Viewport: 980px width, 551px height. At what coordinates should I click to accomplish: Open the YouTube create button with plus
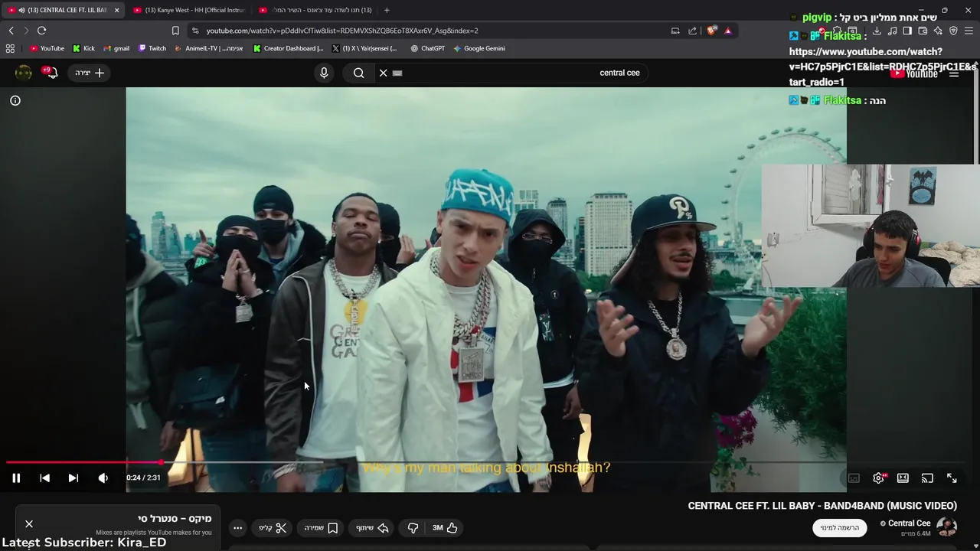(x=90, y=73)
